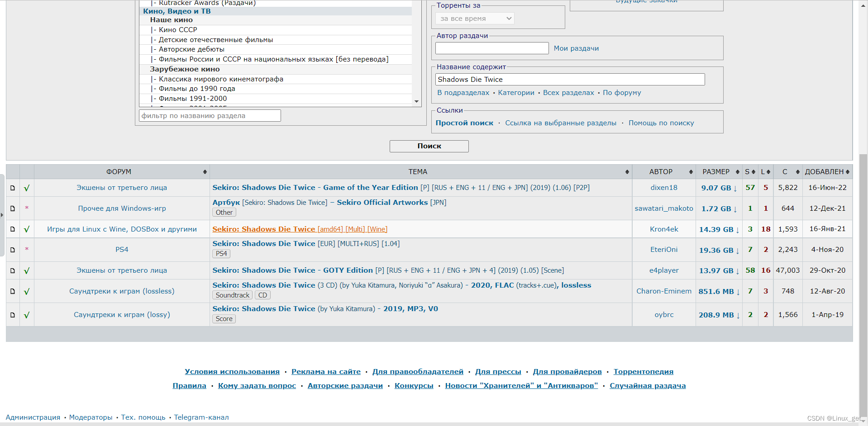
Task: Open 'Торрентопедия' footer link
Action: point(643,372)
